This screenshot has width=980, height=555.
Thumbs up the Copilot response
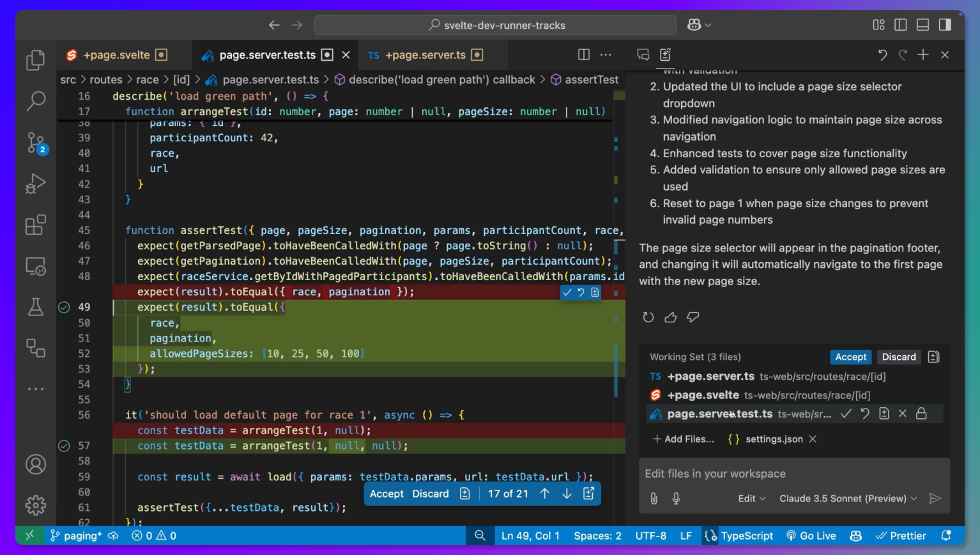(670, 317)
